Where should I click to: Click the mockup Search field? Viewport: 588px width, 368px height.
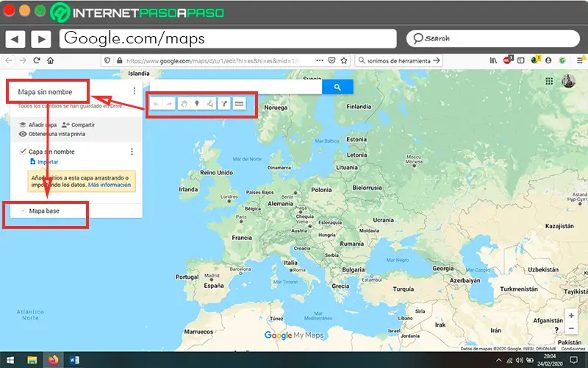(x=493, y=39)
